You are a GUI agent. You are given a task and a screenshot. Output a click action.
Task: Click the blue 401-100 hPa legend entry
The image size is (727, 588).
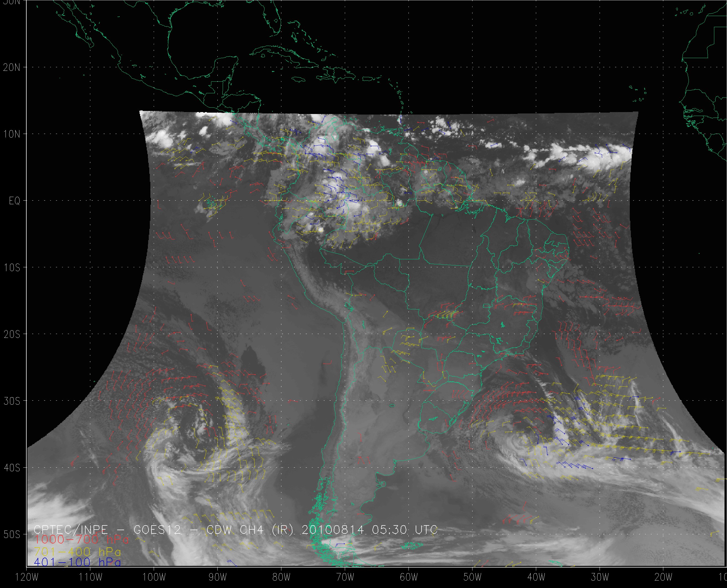click(77, 562)
